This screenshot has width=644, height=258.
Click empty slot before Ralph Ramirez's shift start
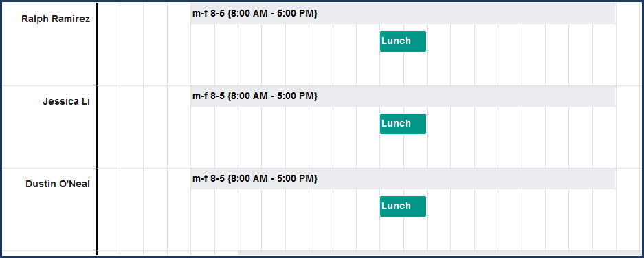tap(179, 44)
